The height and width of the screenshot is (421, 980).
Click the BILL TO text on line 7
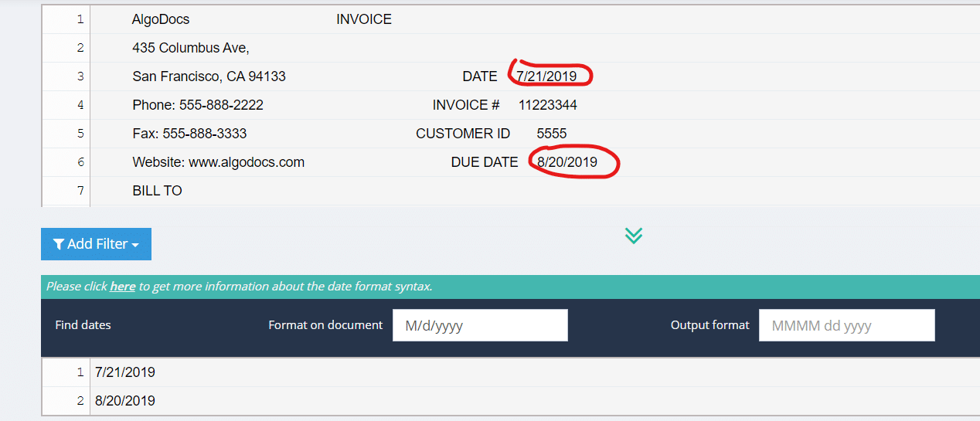click(x=157, y=191)
